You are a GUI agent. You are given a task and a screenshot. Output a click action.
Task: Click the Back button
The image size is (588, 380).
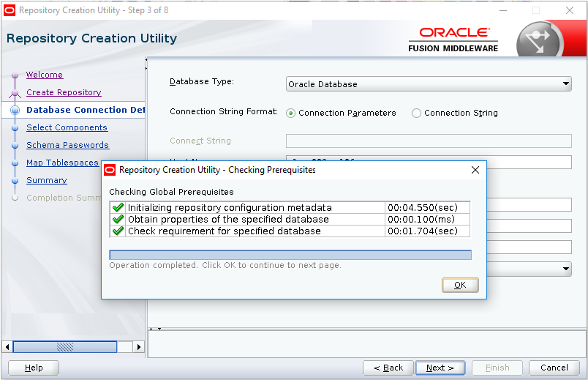388,368
